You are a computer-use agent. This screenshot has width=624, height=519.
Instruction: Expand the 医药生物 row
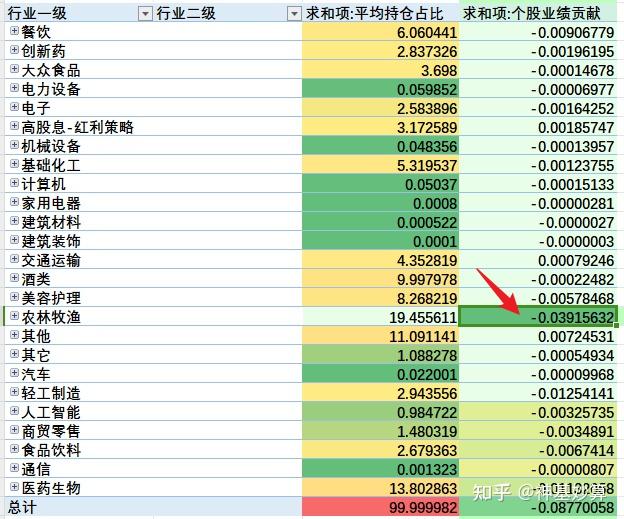14,486
